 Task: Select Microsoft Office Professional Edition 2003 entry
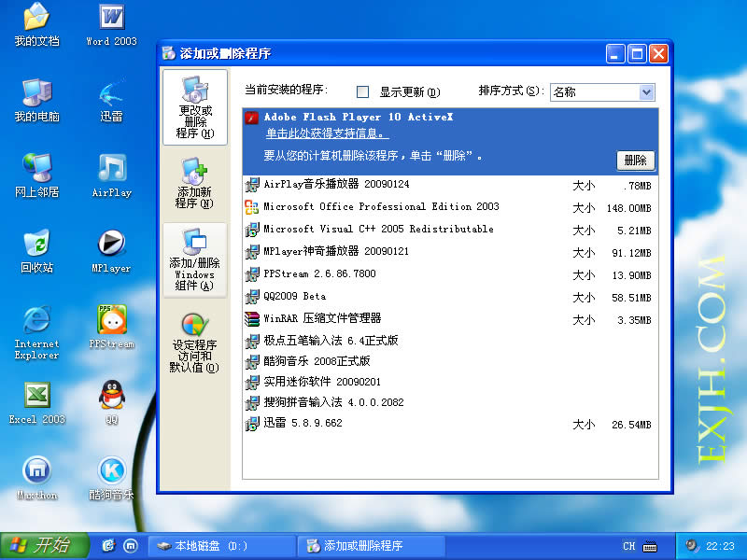click(x=451, y=206)
